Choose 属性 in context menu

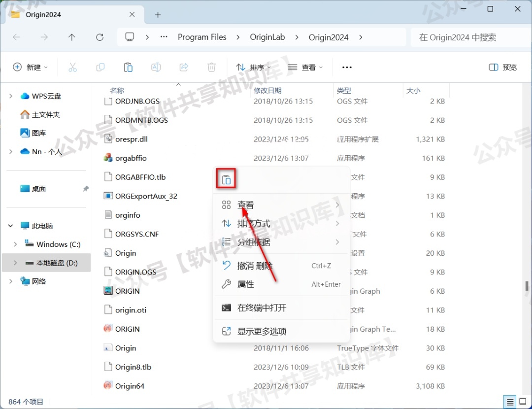pyautogui.click(x=281, y=284)
